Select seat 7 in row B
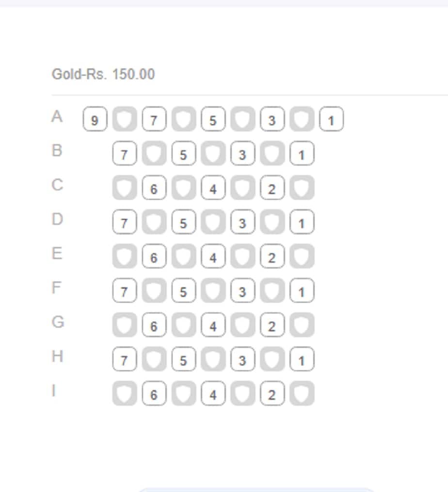 coord(125,153)
